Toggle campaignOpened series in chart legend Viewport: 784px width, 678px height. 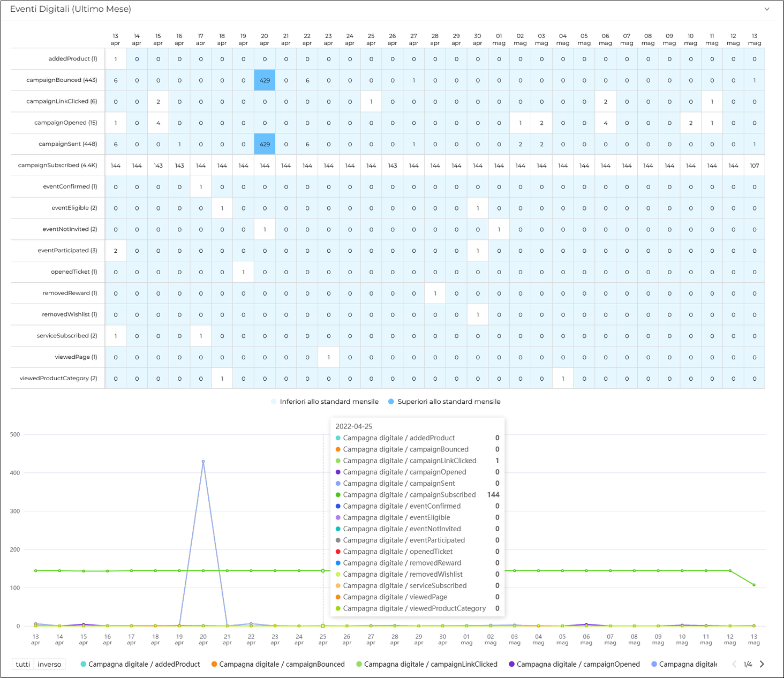click(x=574, y=664)
